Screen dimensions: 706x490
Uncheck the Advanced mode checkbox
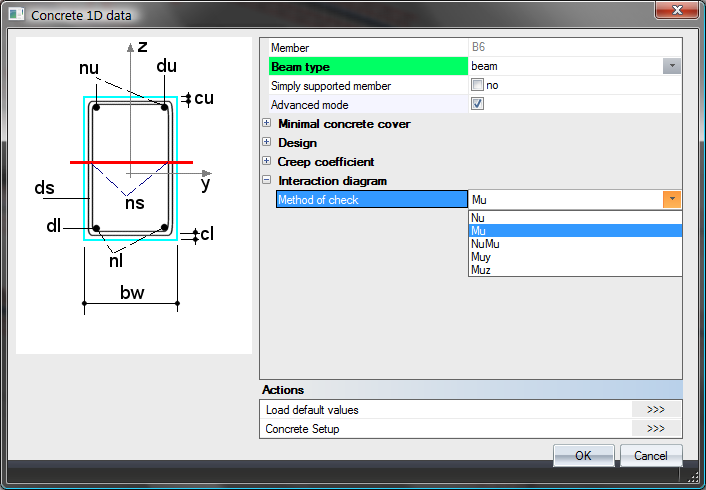(477, 104)
